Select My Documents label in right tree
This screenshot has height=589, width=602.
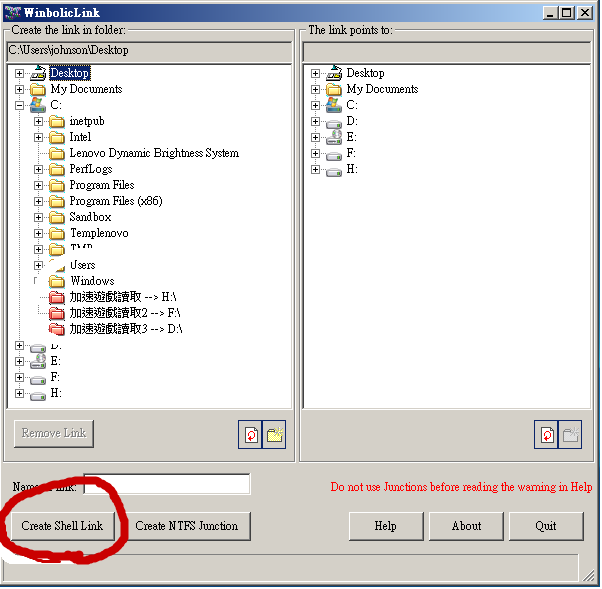click(x=382, y=89)
